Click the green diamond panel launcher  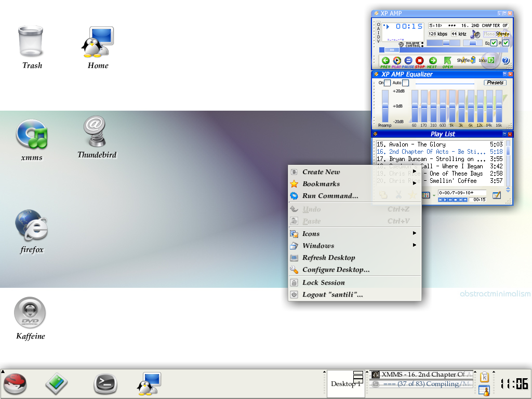click(x=56, y=383)
